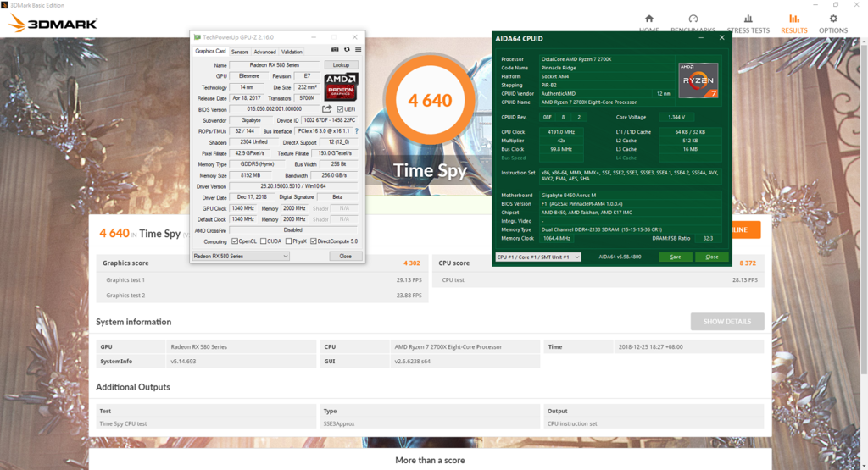This screenshot has width=868, height=470.
Task: Click the GPU Clock 1340 MHz field
Action: pos(242,208)
